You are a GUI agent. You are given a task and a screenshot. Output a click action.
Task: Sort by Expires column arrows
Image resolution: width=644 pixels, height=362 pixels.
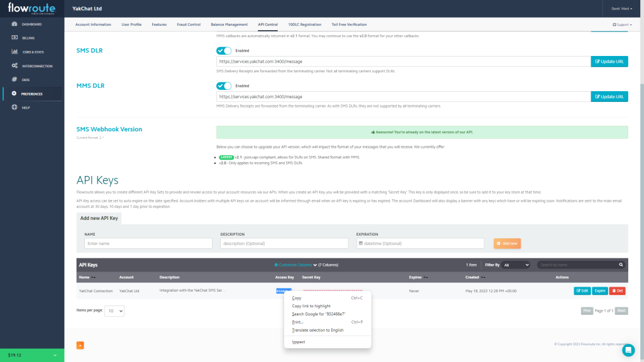pyautogui.click(x=426, y=277)
